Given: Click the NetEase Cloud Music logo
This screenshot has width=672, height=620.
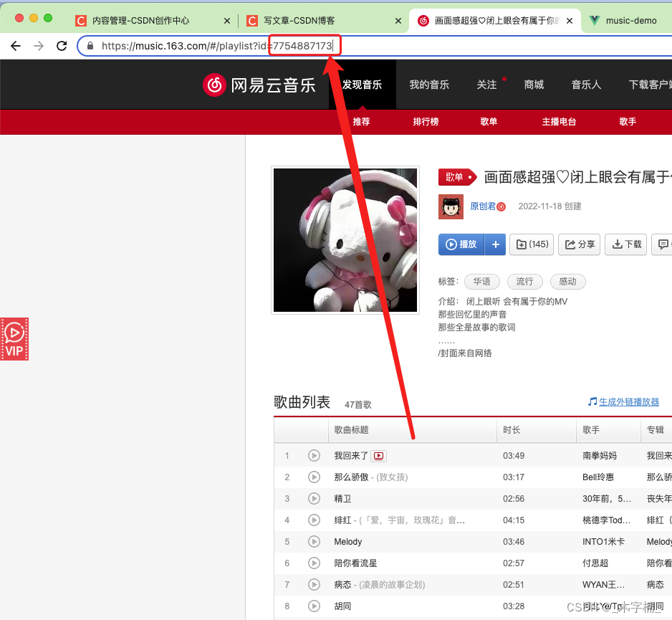Looking at the screenshot, I should 259,85.
